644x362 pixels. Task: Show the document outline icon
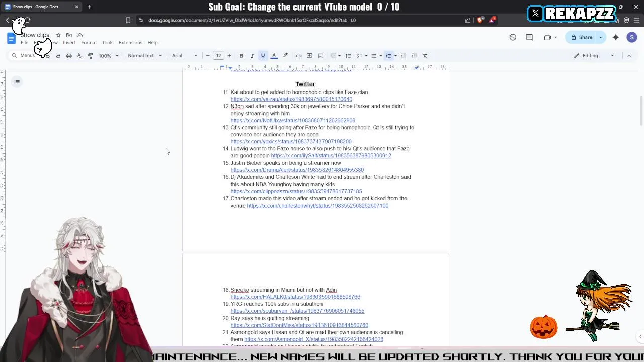17,82
